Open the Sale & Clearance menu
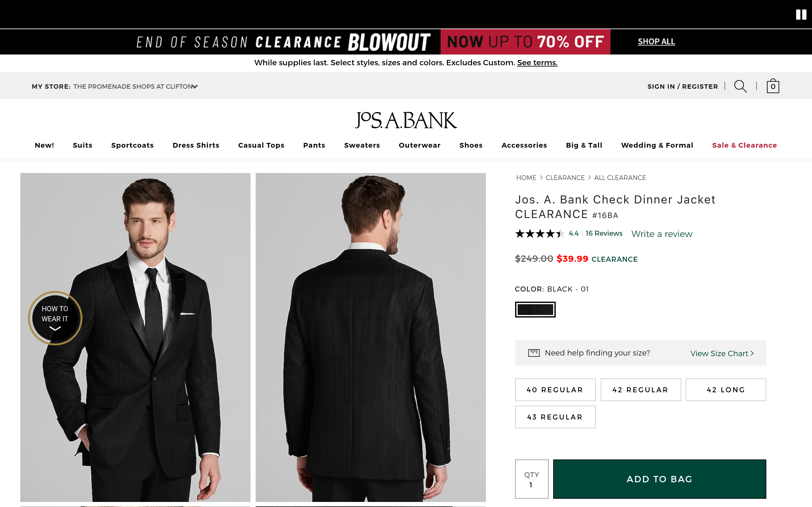This screenshot has width=812, height=507. click(744, 145)
